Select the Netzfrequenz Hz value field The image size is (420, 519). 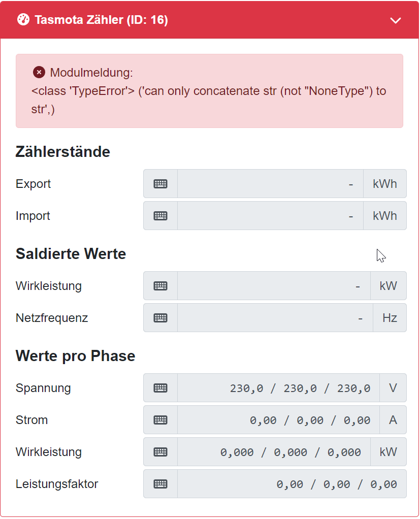pos(275,318)
